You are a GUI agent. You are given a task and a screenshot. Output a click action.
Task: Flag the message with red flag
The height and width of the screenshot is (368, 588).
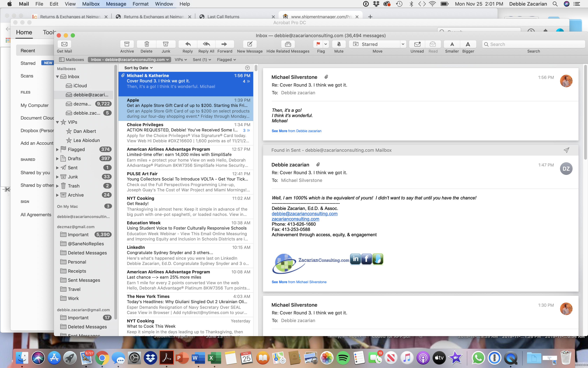click(x=318, y=44)
